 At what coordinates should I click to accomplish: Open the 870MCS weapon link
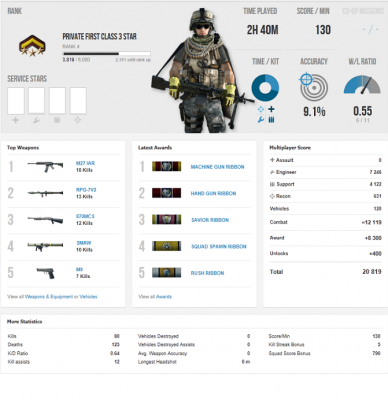pyautogui.click(x=85, y=216)
